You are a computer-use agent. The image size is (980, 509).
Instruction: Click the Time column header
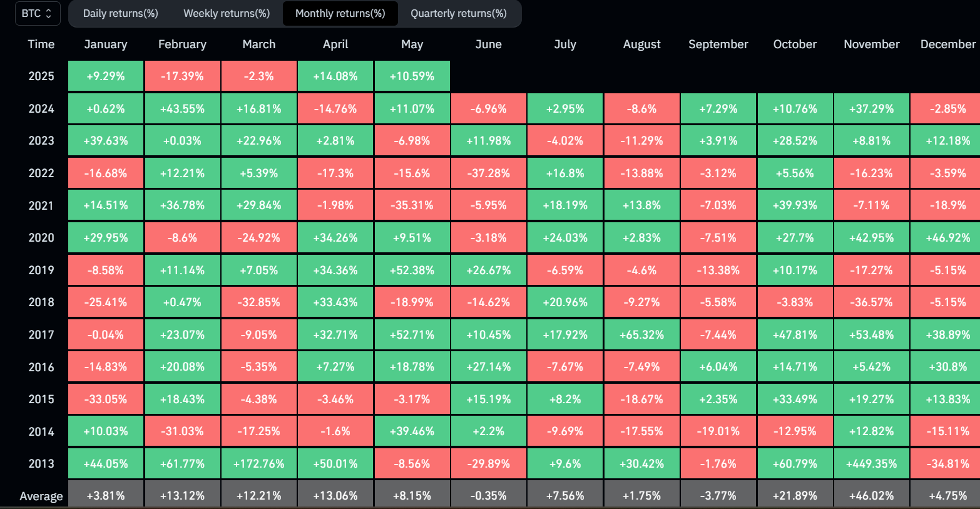41,44
